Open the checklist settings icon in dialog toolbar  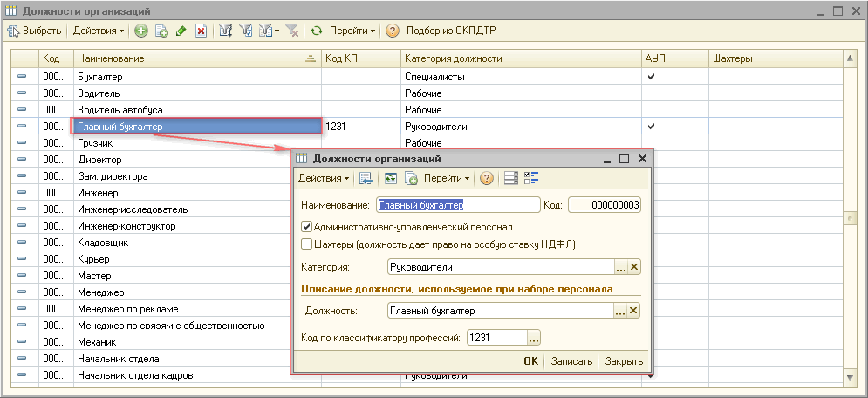(531, 178)
